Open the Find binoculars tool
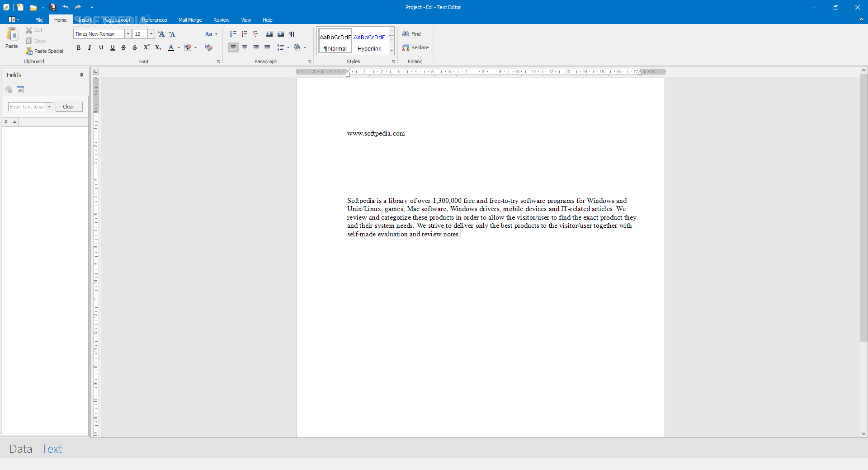 (x=411, y=34)
